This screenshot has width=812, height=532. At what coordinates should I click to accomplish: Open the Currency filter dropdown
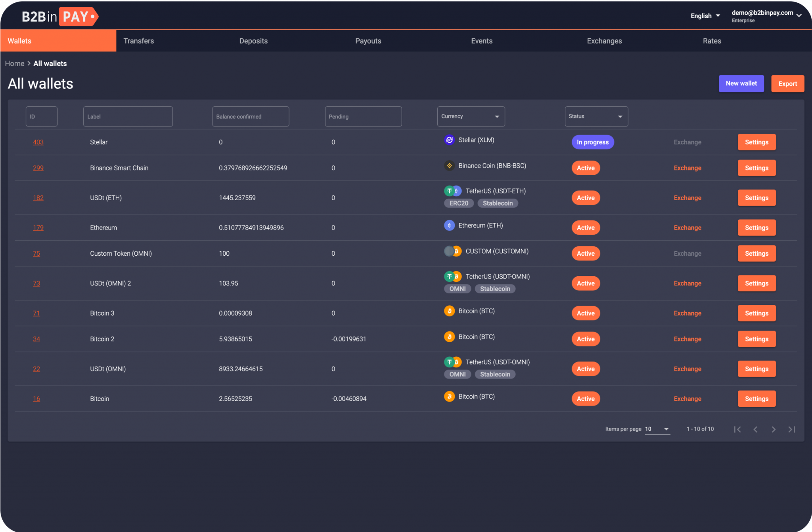pyautogui.click(x=469, y=116)
